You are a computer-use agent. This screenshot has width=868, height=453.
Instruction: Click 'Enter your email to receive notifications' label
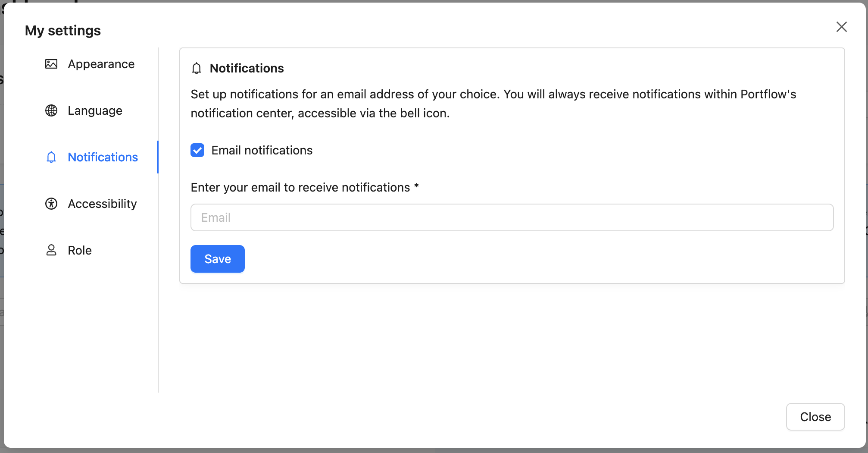(305, 187)
